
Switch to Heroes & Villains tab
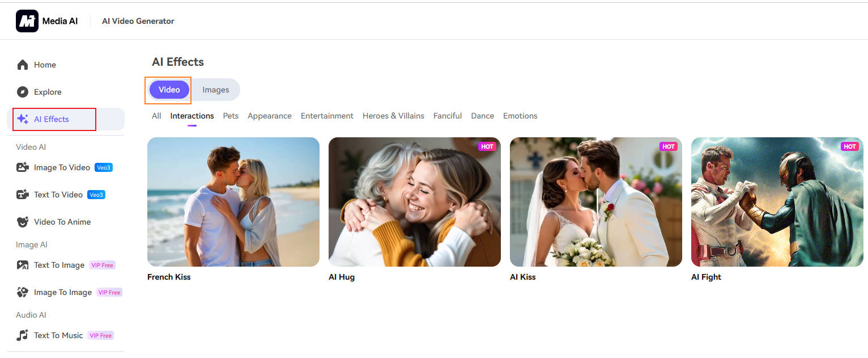tap(393, 116)
